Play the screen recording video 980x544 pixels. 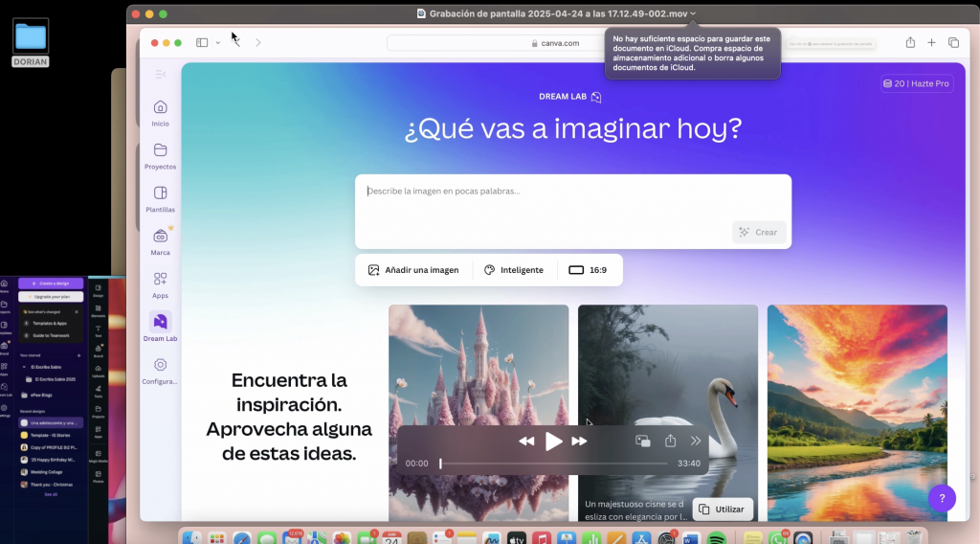pos(553,441)
